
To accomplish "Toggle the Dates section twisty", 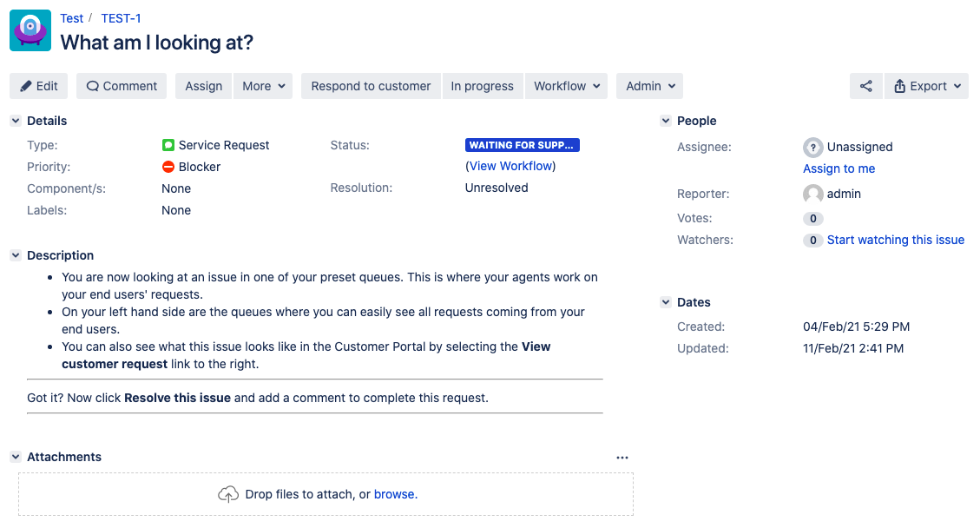I will pos(666,302).
